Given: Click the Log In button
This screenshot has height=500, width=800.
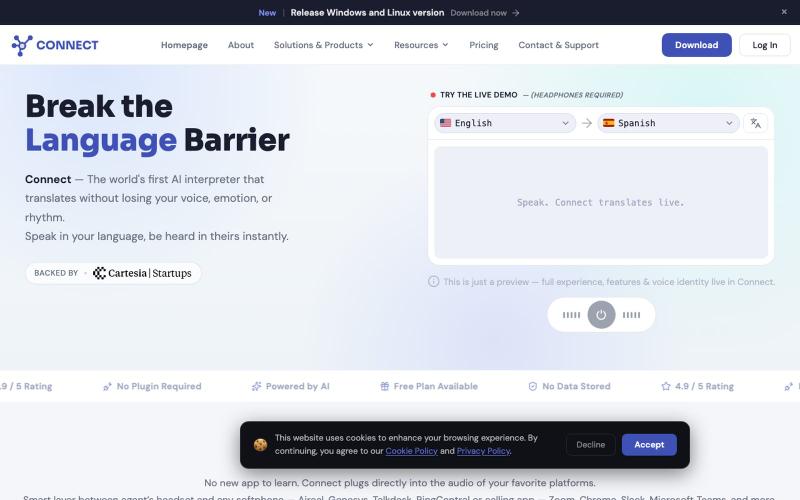Looking at the screenshot, I should [765, 45].
